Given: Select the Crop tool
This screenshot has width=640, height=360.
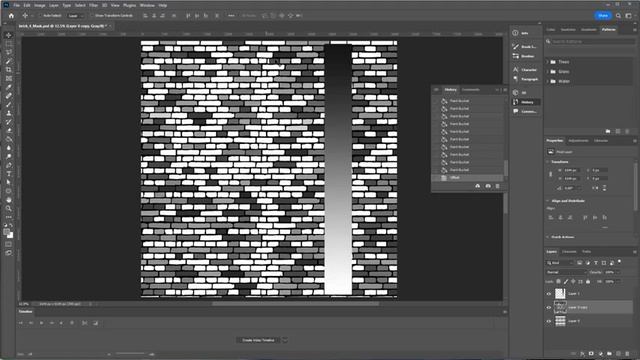Looking at the screenshot, I should pos(9,69).
